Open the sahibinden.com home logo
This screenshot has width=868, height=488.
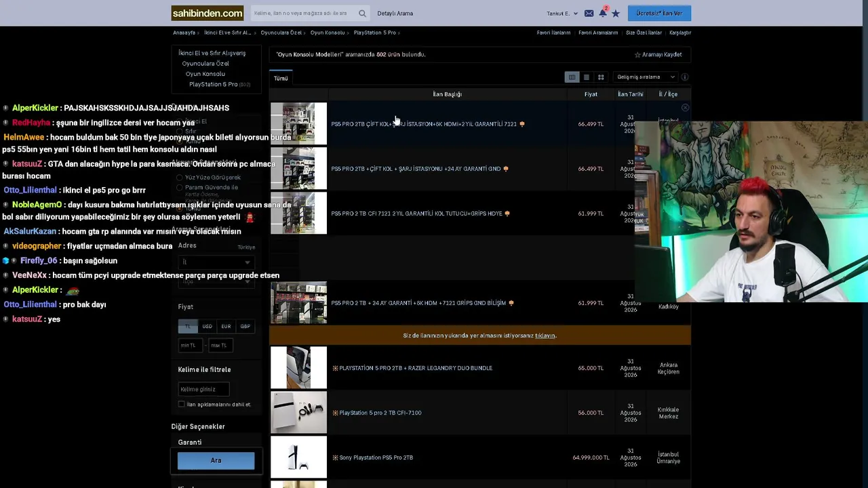(207, 13)
